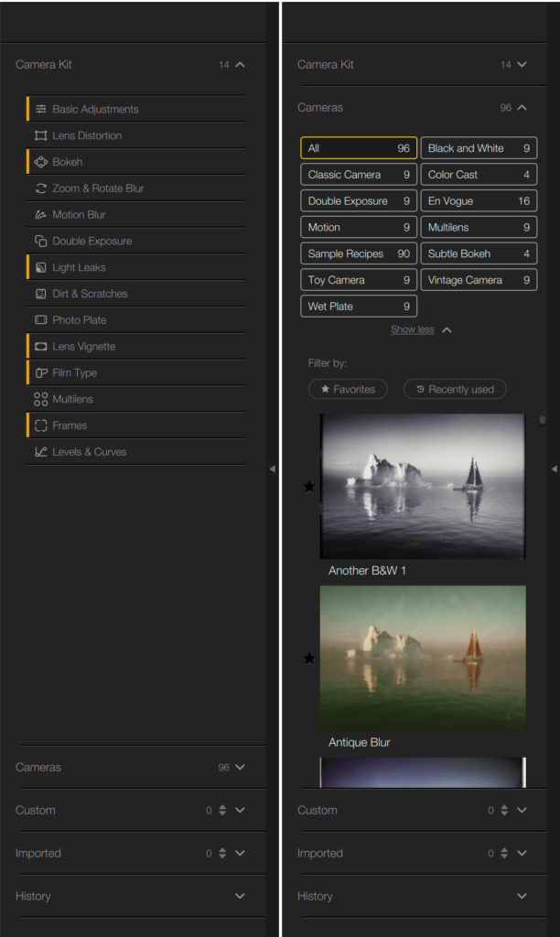Click the Lens Vignette icon
560x937 pixels.
click(x=40, y=345)
